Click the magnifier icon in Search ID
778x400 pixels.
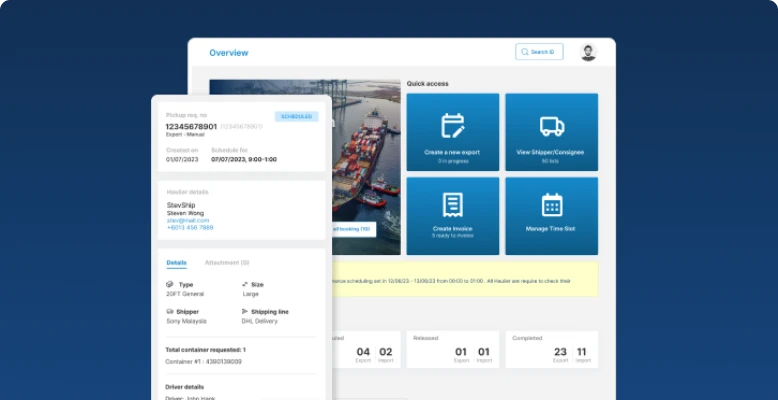(524, 52)
